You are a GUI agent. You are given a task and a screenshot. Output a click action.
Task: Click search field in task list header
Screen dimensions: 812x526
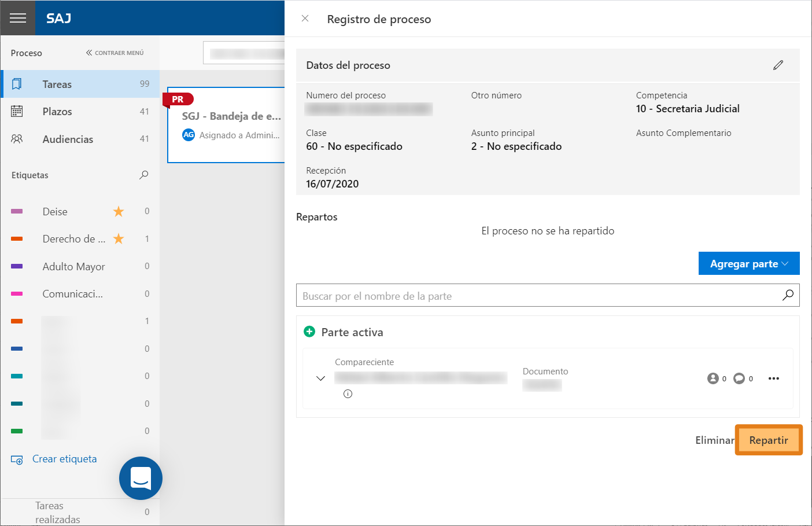coord(244,53)
